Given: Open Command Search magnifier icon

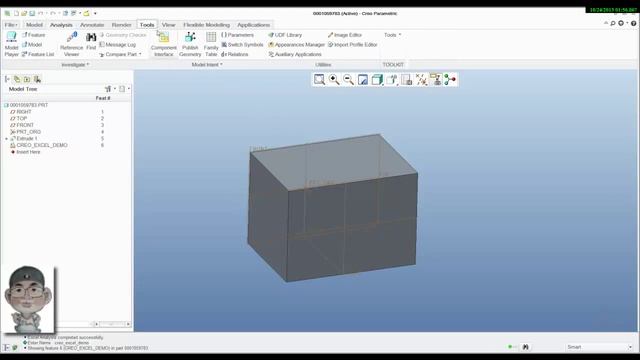Looking at the screenshot, I should (x=613, y=23).
